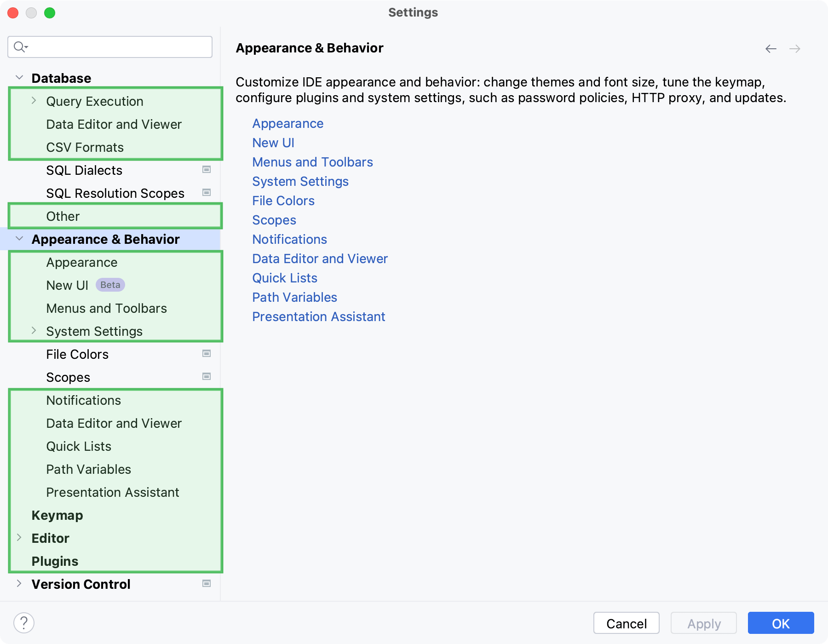Select Scopes in the tree
This screenshot has width=828, height=644.
pyautogui.click(x=68, y=377)
